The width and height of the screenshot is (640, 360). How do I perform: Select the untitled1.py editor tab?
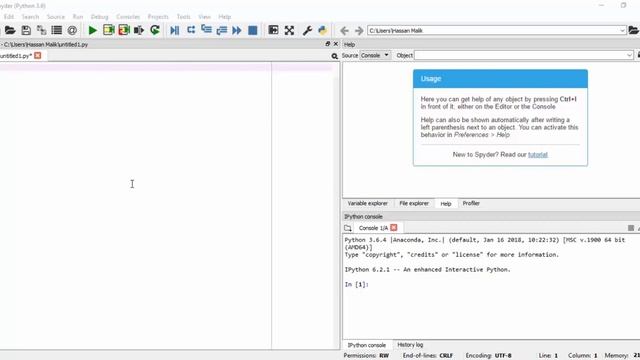click(x=16, y=56)
